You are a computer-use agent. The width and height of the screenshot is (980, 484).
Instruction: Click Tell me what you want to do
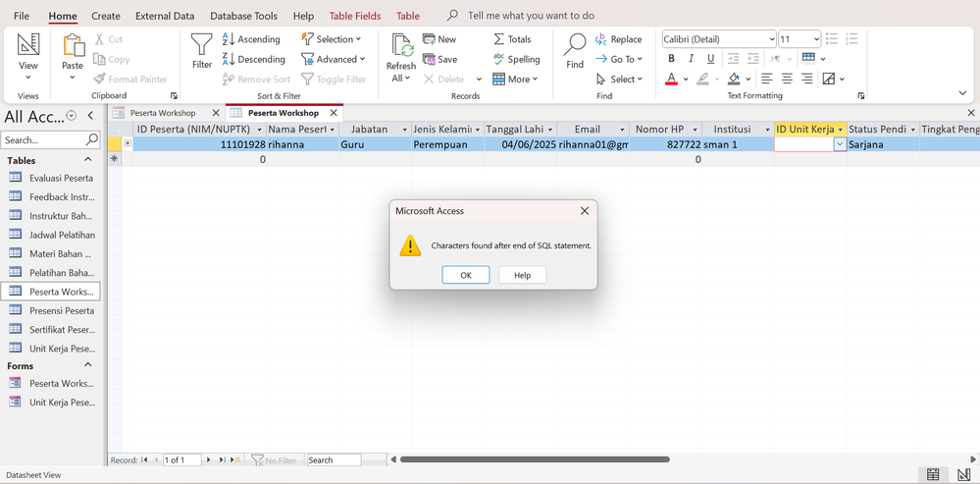(532, 16)
